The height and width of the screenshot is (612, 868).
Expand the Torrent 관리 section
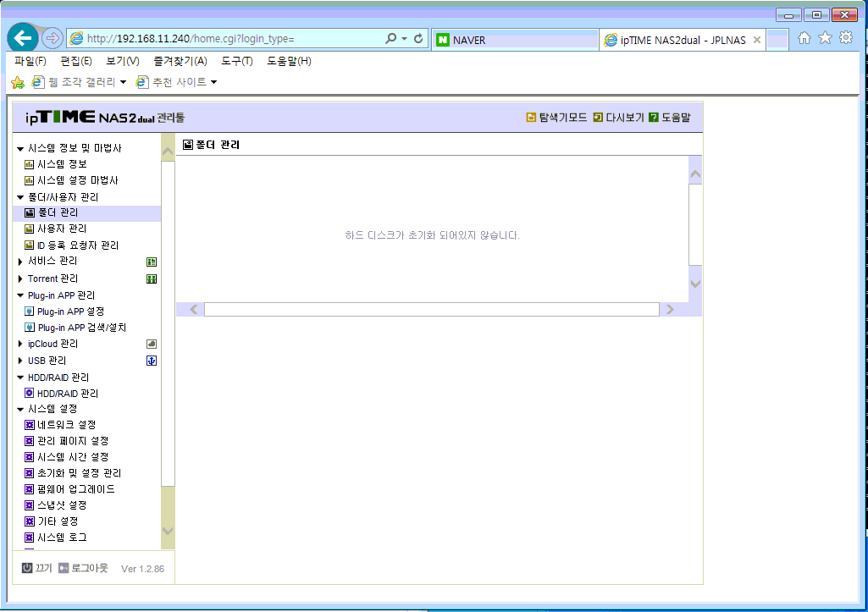(x=20, y=278)
